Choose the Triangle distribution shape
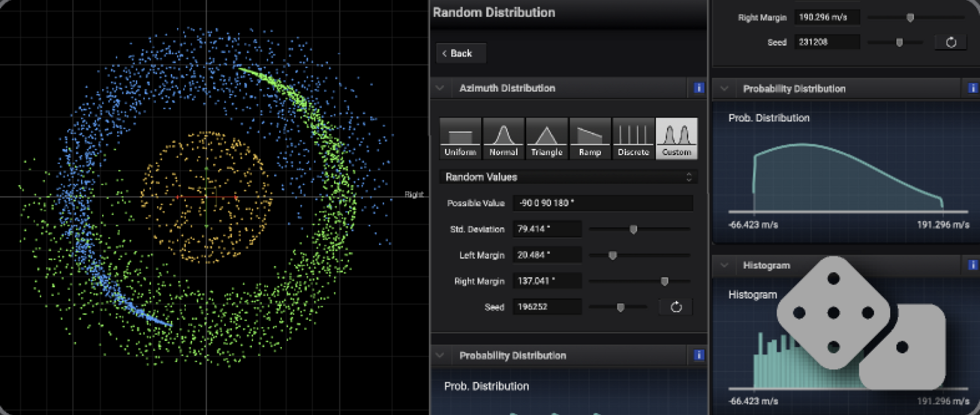The image size is (980, 415). pos(546,138)
